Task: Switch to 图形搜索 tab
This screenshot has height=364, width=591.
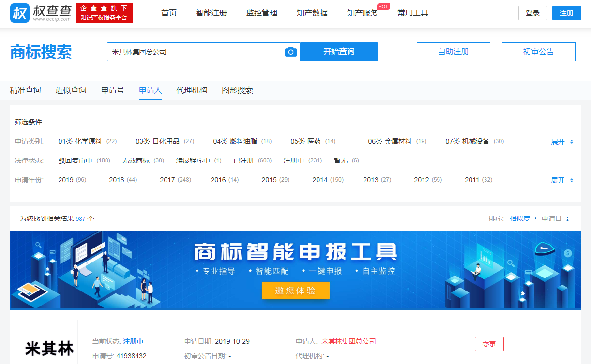Action: coord(237,90)
